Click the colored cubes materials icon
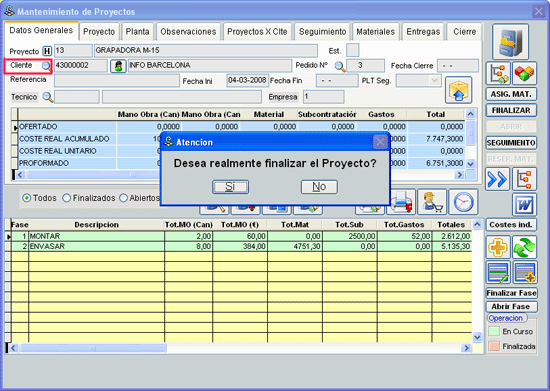This screenshot has height=391, width=550. pyautogui.click(x=524, y=73)
